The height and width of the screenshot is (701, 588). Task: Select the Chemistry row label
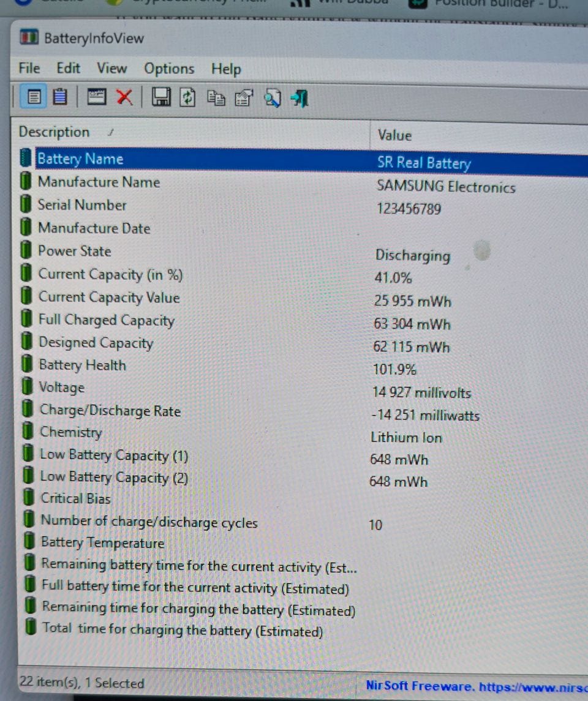pyautogui.click(x=71, y=432)
